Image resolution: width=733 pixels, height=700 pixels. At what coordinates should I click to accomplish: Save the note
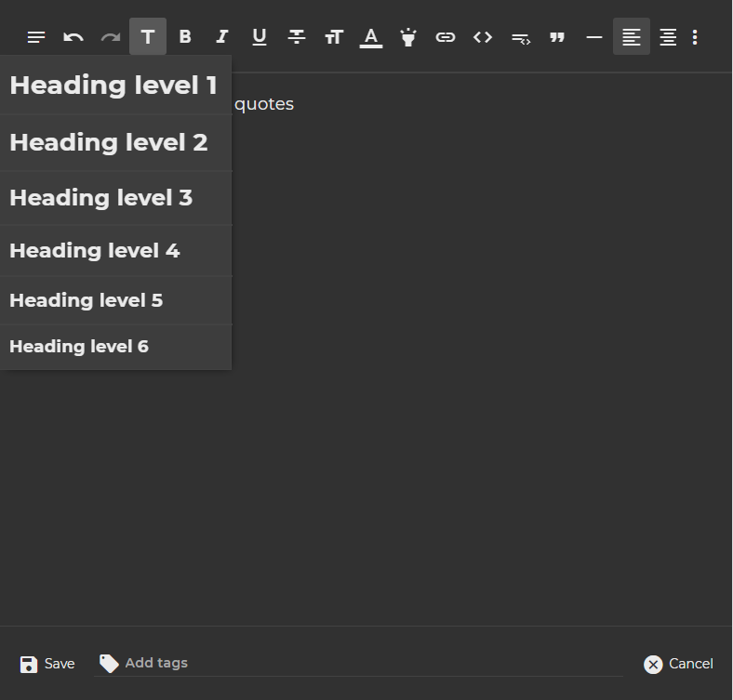click(47, 664)
